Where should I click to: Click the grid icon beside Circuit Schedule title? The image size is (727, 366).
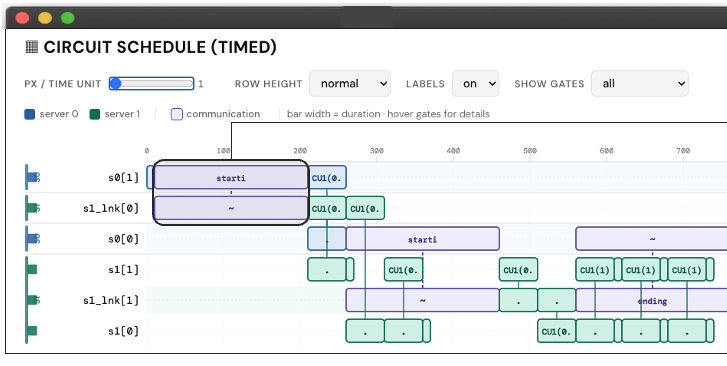(x=32, y=47)
